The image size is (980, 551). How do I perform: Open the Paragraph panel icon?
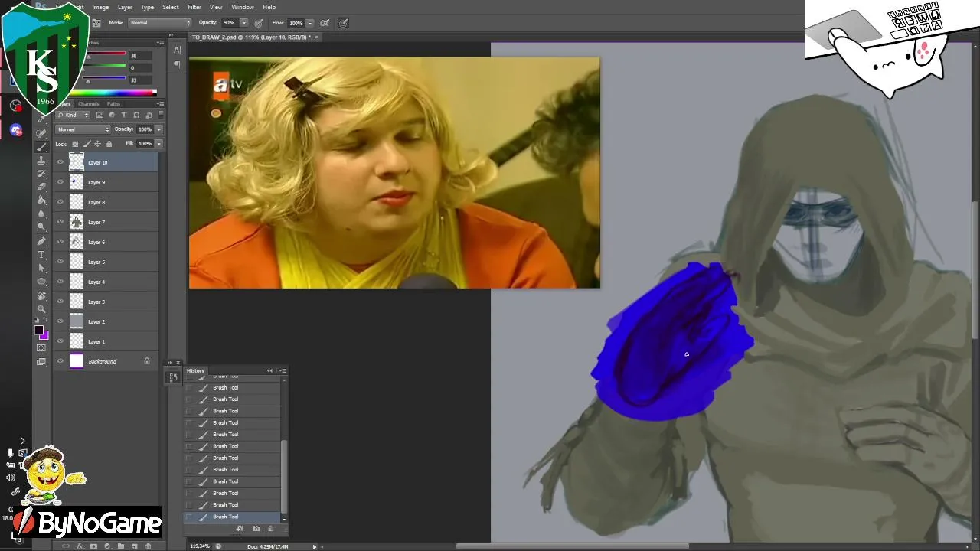pos(177,65)
